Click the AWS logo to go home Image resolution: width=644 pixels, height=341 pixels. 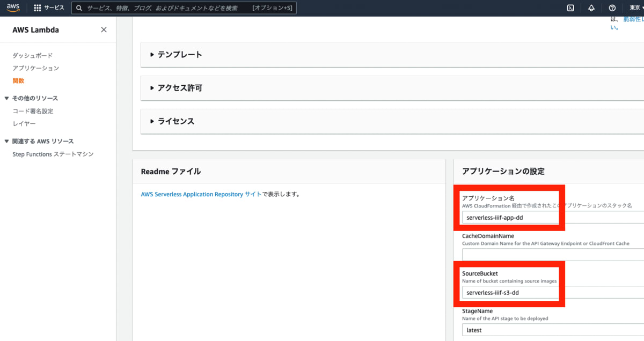tap(13, 8)
